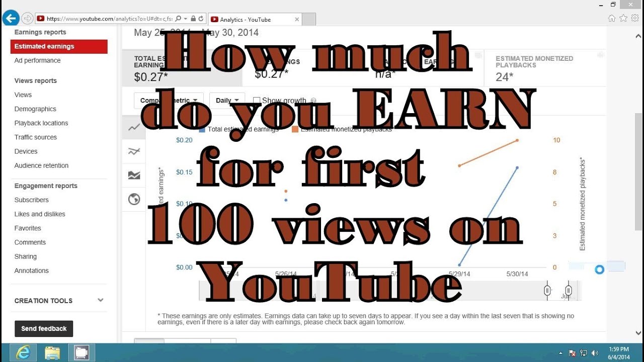Open the Estimated earnings report
This screenshot has height=362, width=644.
tap(59, 46)
